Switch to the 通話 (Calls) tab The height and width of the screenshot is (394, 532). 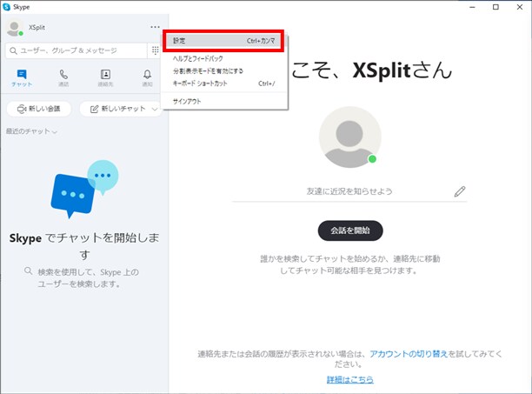pos(63,78)
